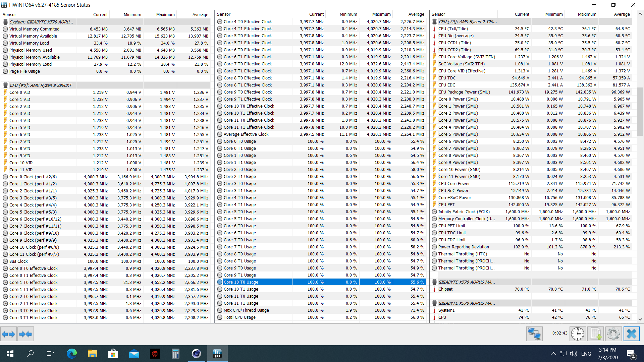Viewport: 644px width, 362px height.
Task: Open Task View on the taskbar
Action: click(50, 354)
